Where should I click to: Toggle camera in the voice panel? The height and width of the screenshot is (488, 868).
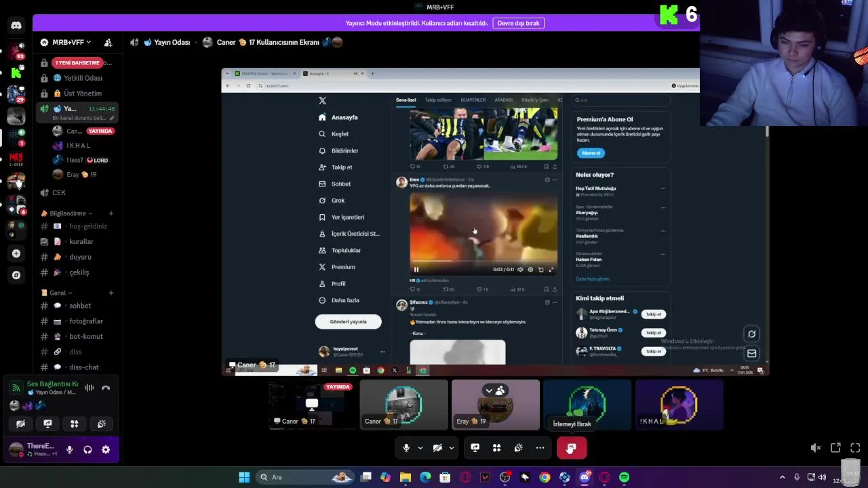pos(20,424)
